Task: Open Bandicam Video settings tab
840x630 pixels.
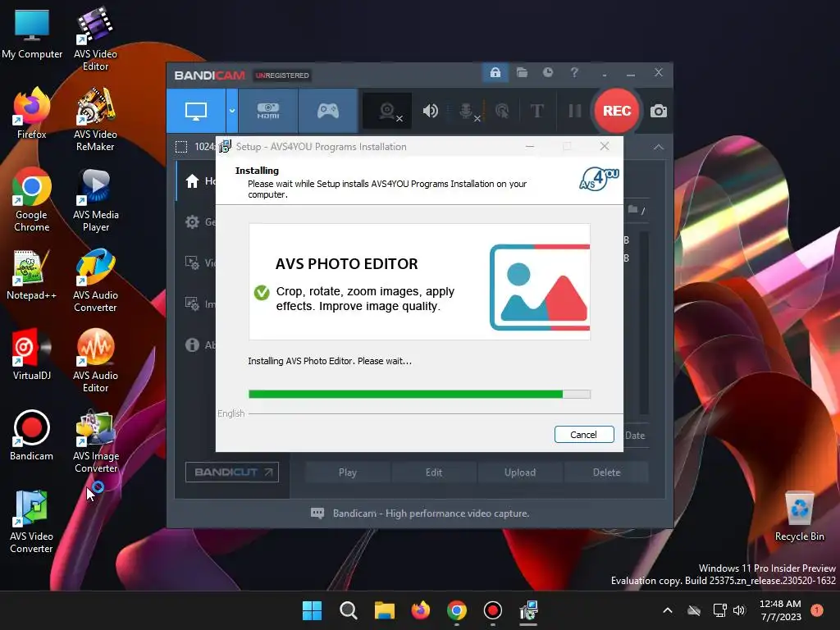Action: (x=197, y=262)
